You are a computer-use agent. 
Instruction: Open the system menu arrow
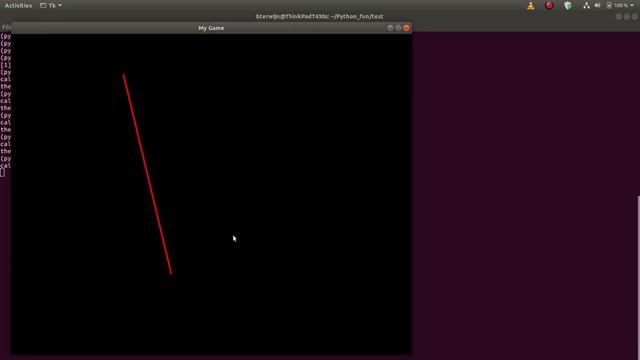point(632,6)
